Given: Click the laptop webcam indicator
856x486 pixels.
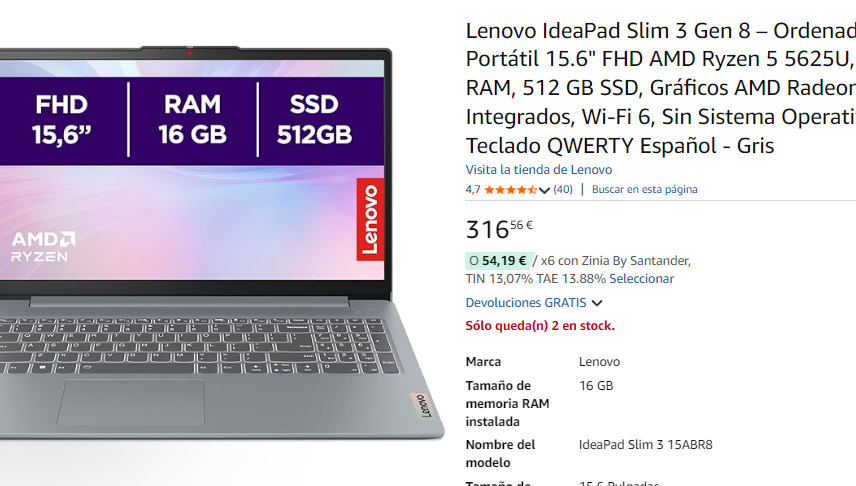Looking at the screenshot, I should pyautogui.click(x=189, y=52).
